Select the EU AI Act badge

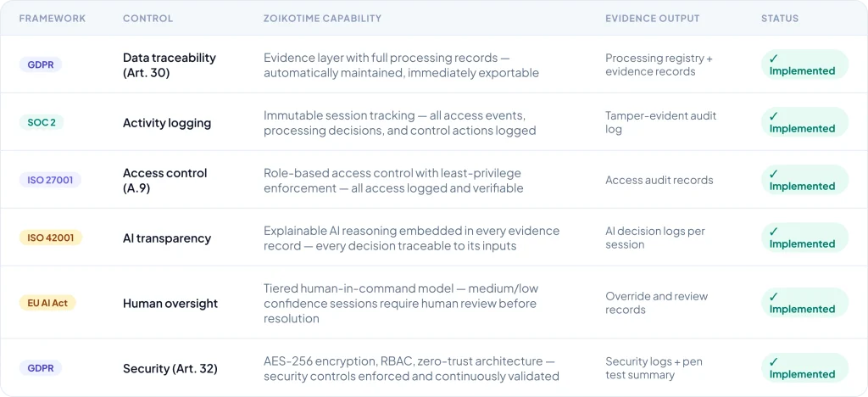(47, 303)
